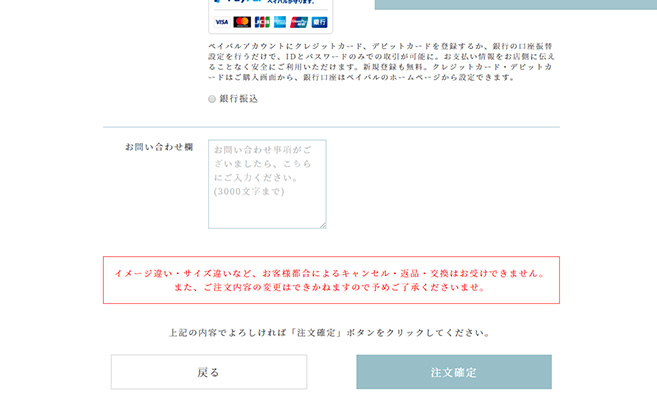Click the textarea resize handle corner
Viewport: 657px width, 407px height.
323,226
